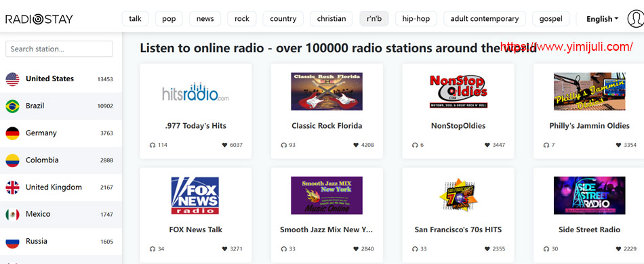644x264 pixels.
Task: Select the hip-hop genre tag
Action: pyautogui.click(x=416, y=19)
